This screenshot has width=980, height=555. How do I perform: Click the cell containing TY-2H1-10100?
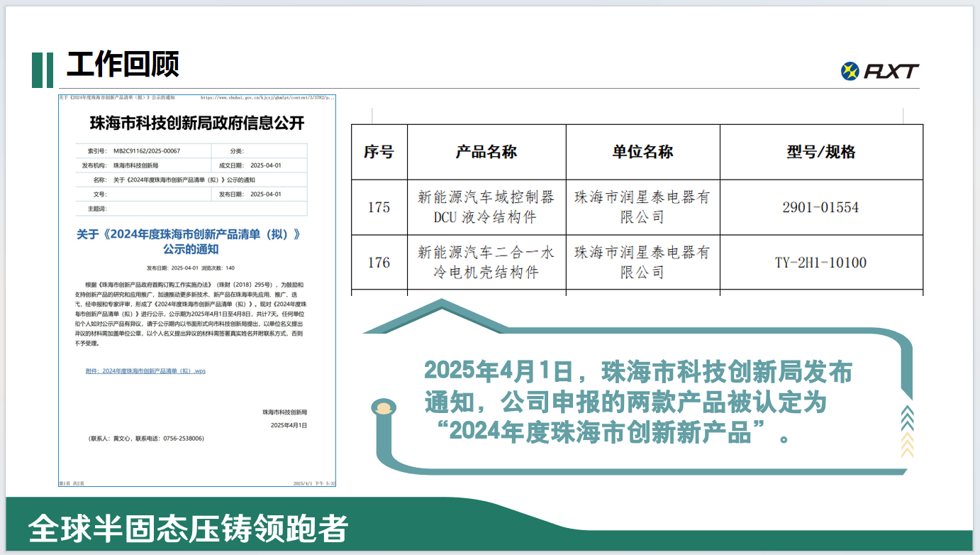pos(820,262)
